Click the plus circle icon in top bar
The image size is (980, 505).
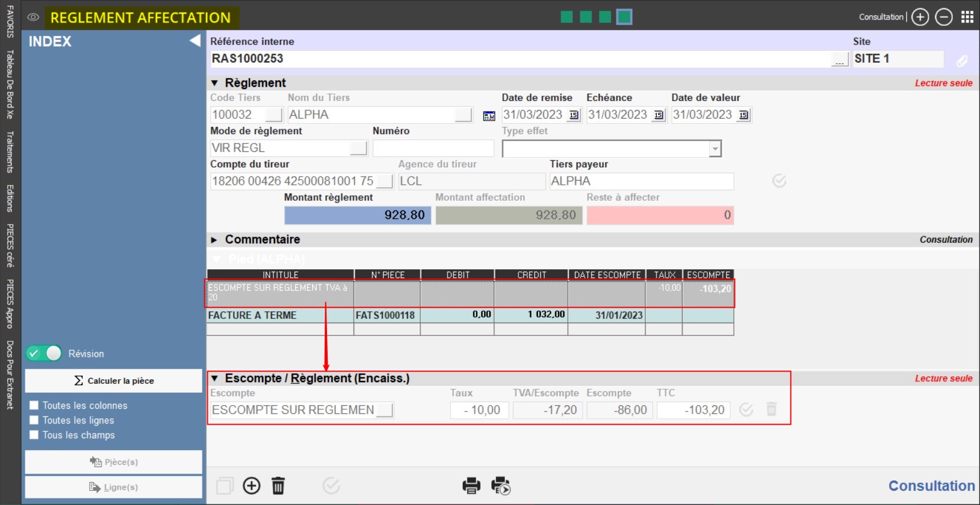click(x=920, y=17)
